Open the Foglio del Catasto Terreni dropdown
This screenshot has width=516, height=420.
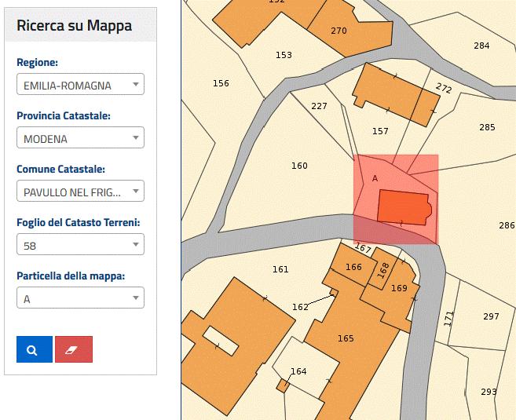point(80,245)
